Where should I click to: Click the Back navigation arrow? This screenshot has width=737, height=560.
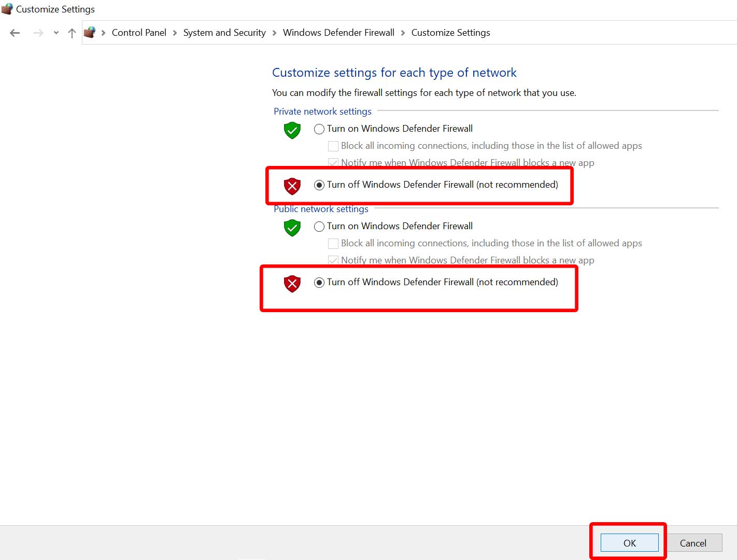coord(15,33)
